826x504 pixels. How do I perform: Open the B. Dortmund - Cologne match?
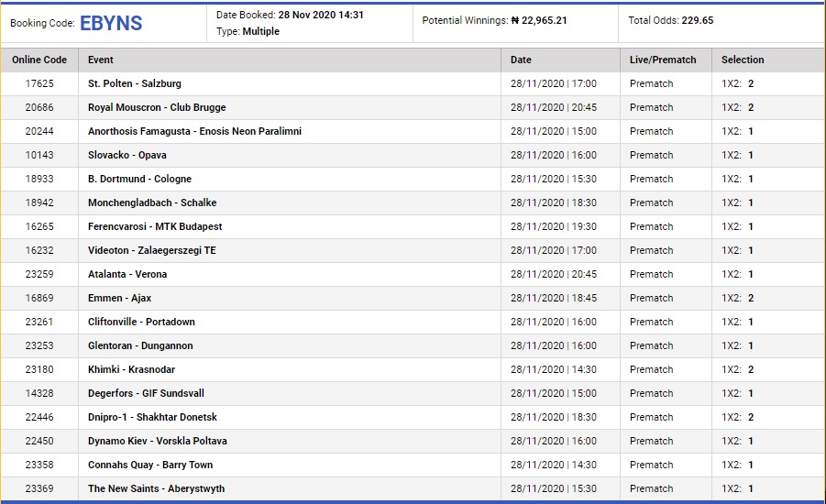click(139, 179)
